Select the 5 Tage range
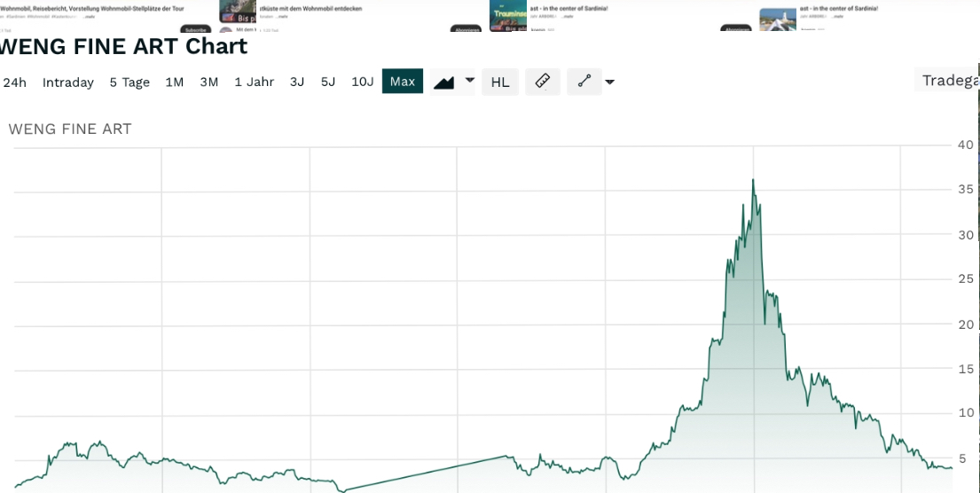980x493 pixels. click(129, 82)
